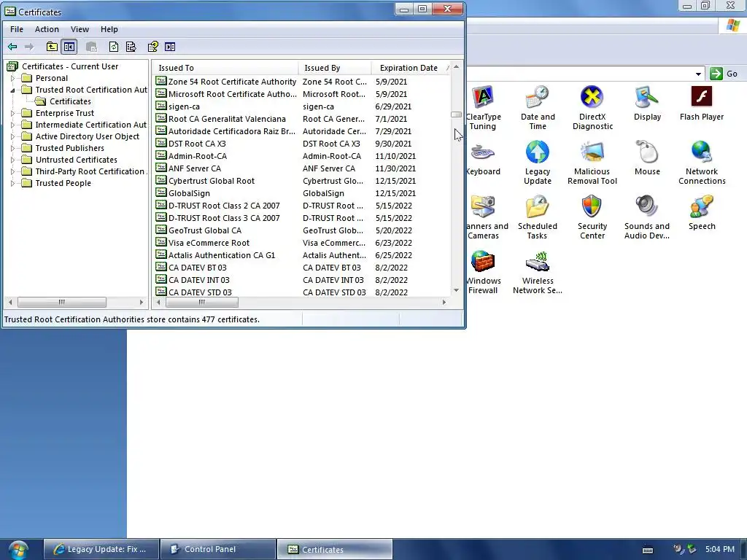Screen dimensions: 747x560
Task: Expand Third-Party Root Certification node
Action: tap(13, 171)
